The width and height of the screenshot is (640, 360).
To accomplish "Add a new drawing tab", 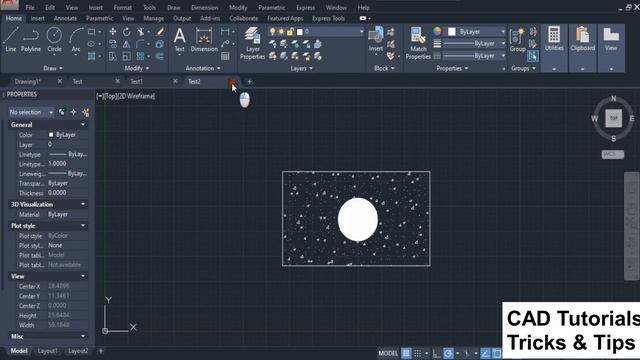I will pos(249,82).
